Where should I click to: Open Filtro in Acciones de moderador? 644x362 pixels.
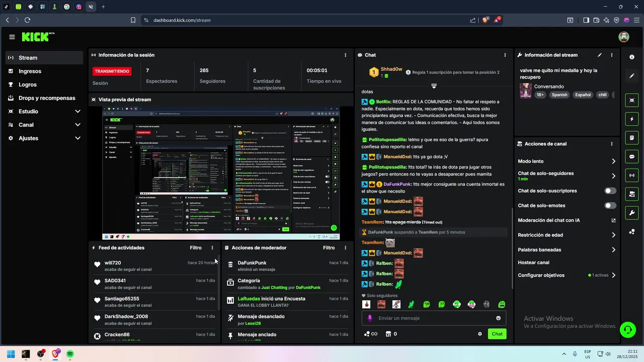[329, 248]
